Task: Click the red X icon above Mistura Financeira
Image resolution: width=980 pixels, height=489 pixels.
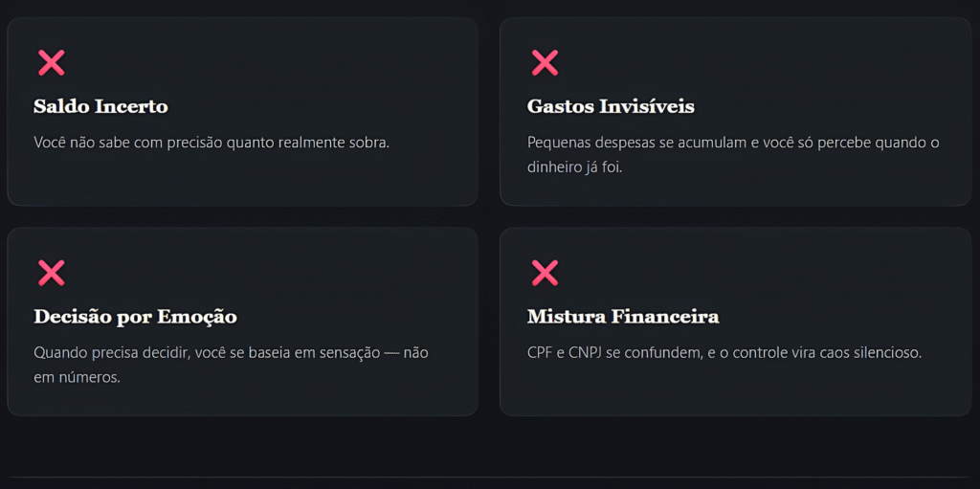Action: [x=545, y=273]
